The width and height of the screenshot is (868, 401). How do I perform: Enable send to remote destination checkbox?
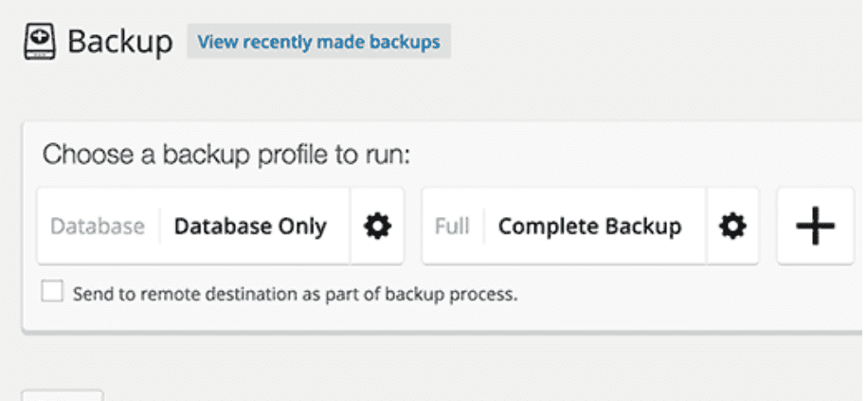click(x=52, y=291)
